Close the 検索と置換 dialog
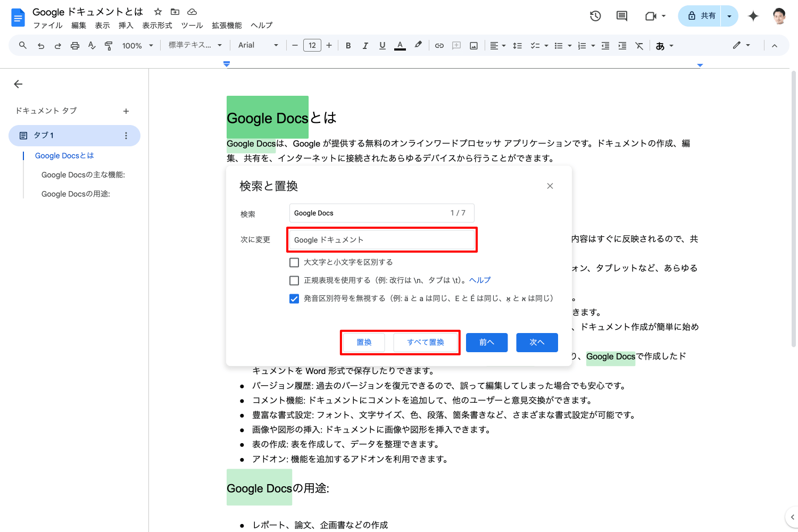Viewport: 798px width, 532px height. [550, 186]
